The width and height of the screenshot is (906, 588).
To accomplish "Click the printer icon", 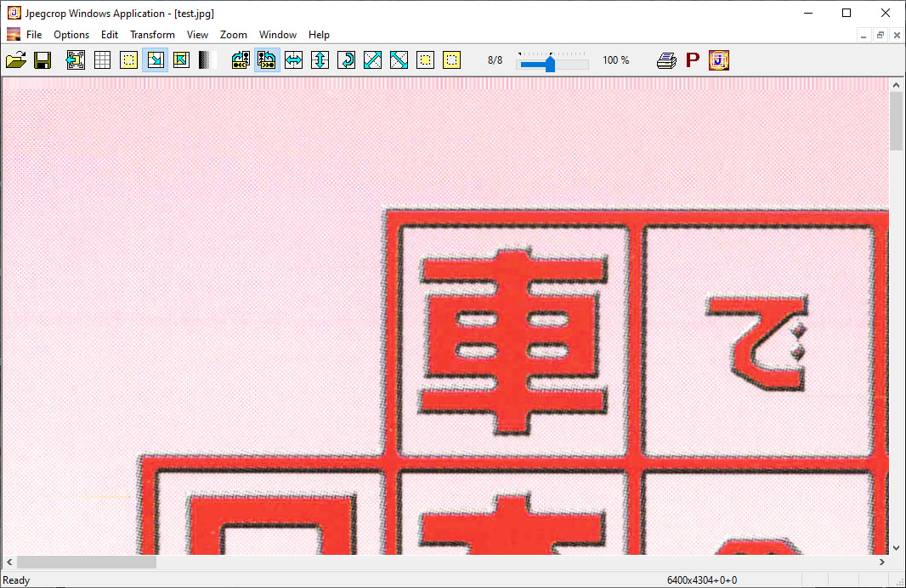I will point(667,60).
